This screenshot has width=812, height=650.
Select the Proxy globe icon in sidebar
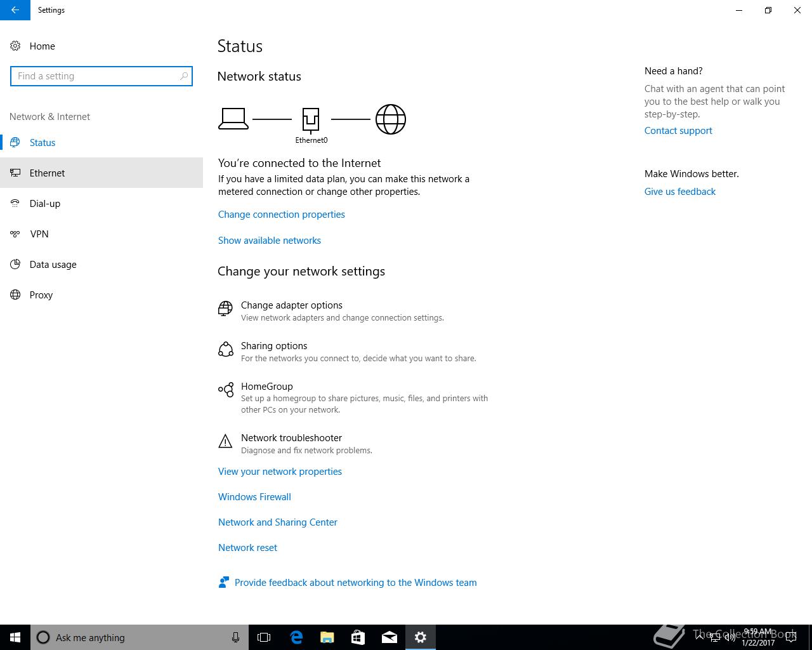pyautogui.click(x=15, y=295)
